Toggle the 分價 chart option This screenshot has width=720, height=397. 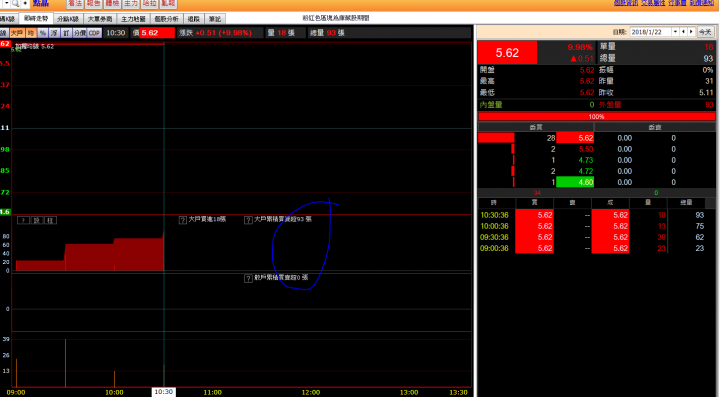coord(80,33)
